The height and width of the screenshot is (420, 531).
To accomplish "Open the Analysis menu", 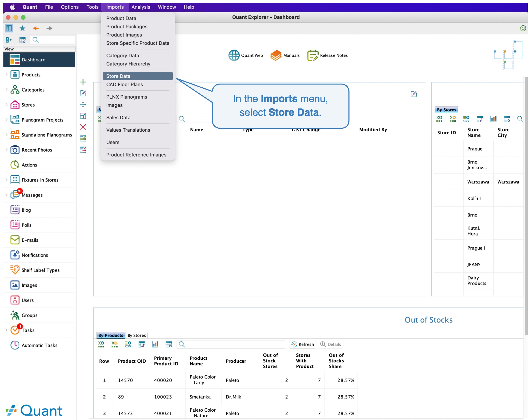I will pos(141,7).
